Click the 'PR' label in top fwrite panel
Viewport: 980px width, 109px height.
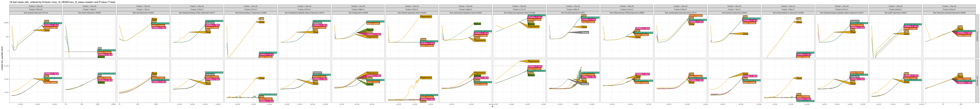pyautogui.click(x=99, y=48)
